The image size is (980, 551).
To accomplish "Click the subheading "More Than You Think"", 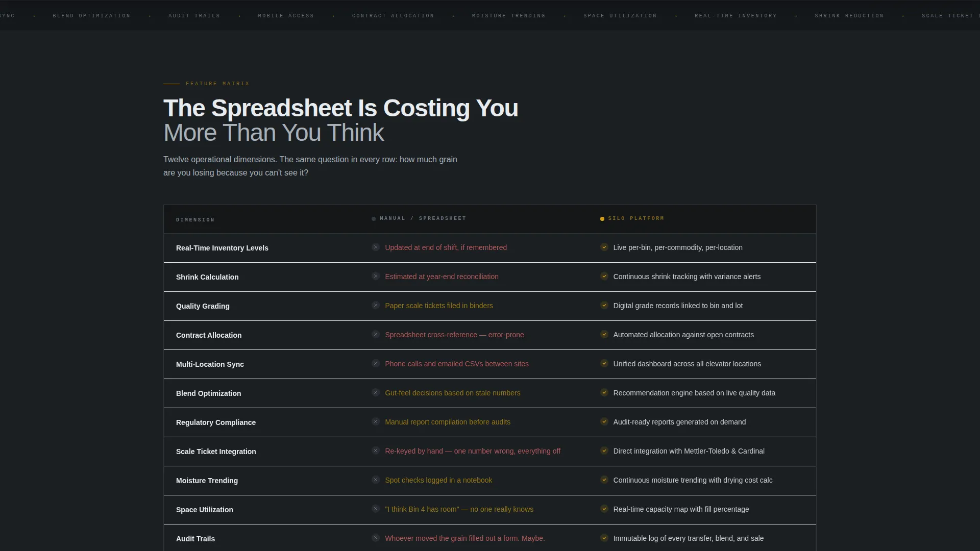I will tap(274, 133).
